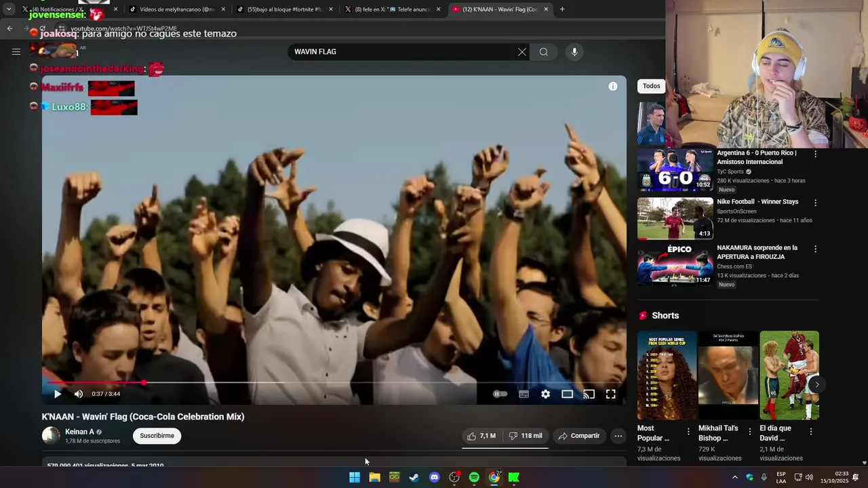Click the Compartir share button
The image size is (868, 488).
(578, 436)
